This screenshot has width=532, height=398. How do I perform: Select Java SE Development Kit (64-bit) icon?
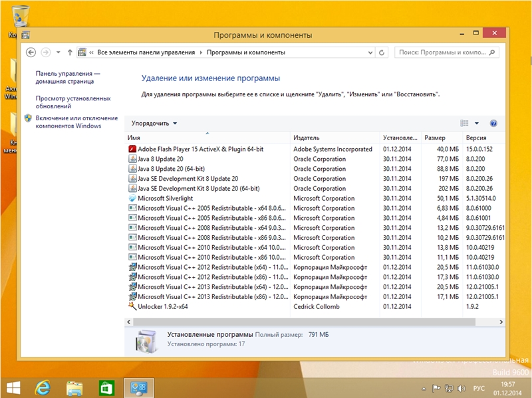(132, 188)
